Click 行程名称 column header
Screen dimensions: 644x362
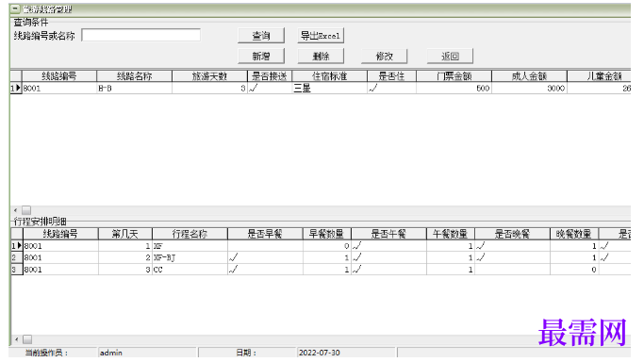tap(190, 234)
